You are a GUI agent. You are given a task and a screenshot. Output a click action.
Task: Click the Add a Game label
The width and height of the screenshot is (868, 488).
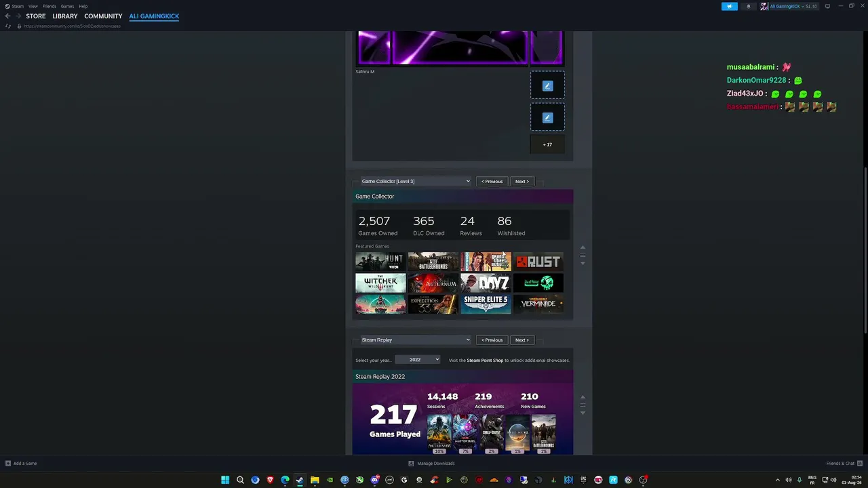[x=25, y=464]
